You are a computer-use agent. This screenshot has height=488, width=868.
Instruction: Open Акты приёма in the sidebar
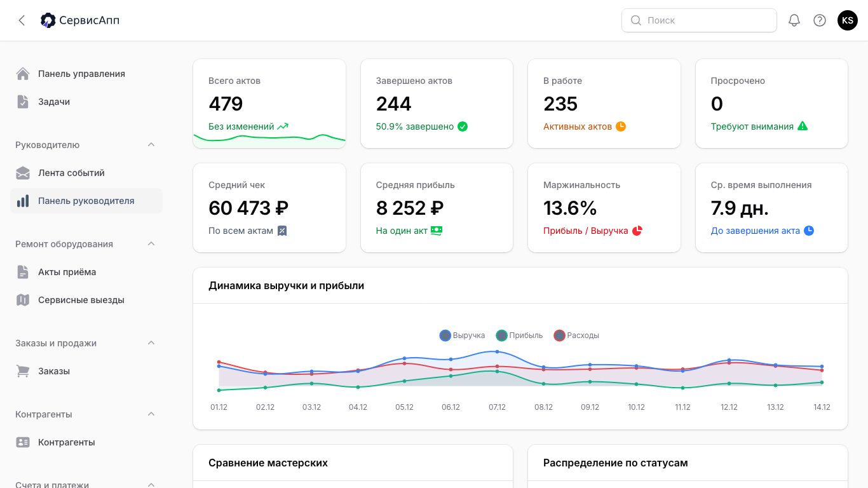[x=23, y=271]
